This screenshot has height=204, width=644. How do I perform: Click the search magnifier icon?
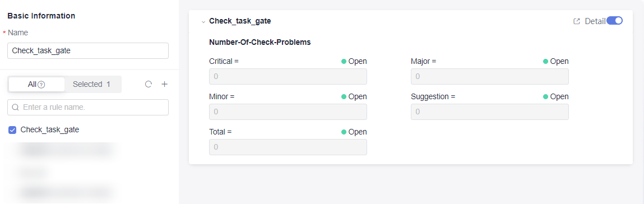(15, 108)
